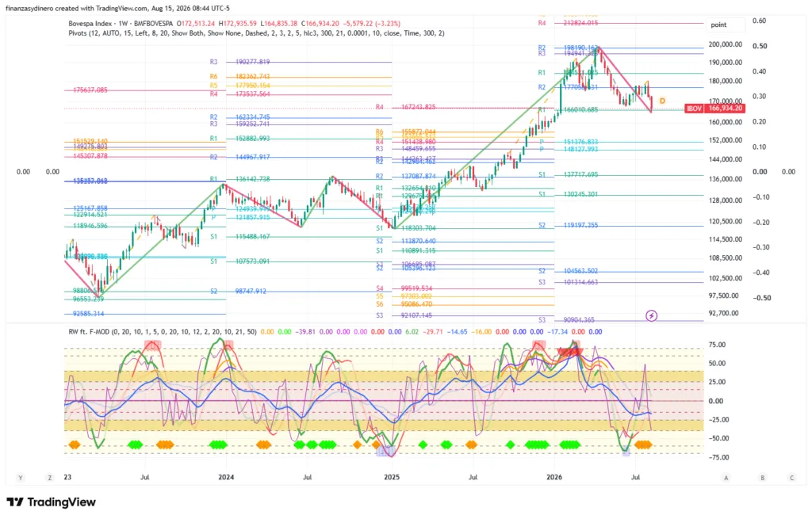This screenshot has width=812, height=519.
Task: Click the C circle at bottom right
Action: click(792, 478)
